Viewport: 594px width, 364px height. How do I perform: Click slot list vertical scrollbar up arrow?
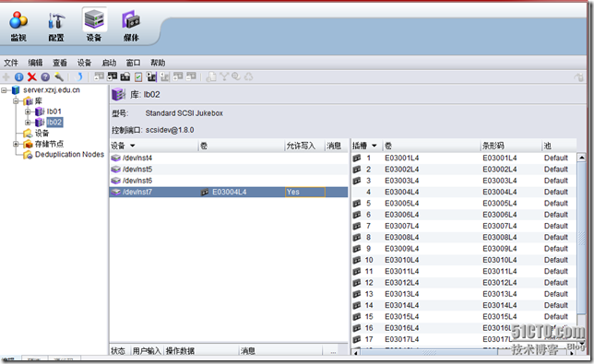point(581,157)
